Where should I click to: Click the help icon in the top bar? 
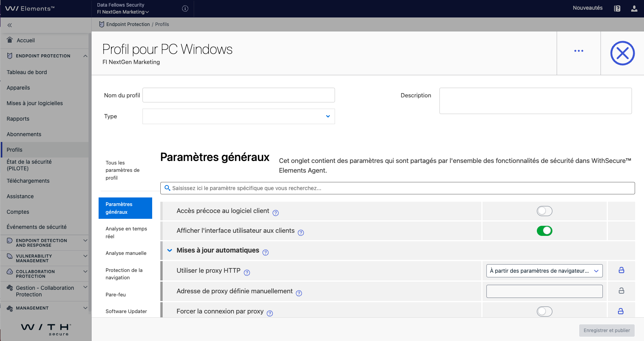617,9
